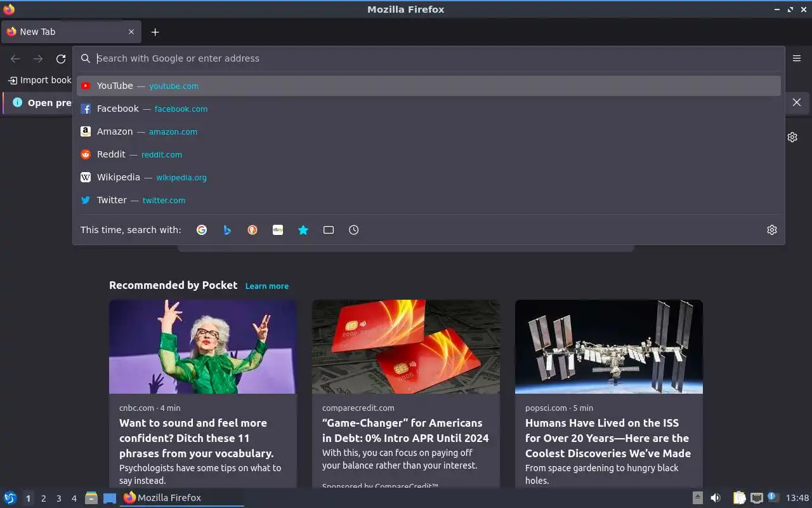
Task: Open the desktop start menu icon
Action: (10, 498)
